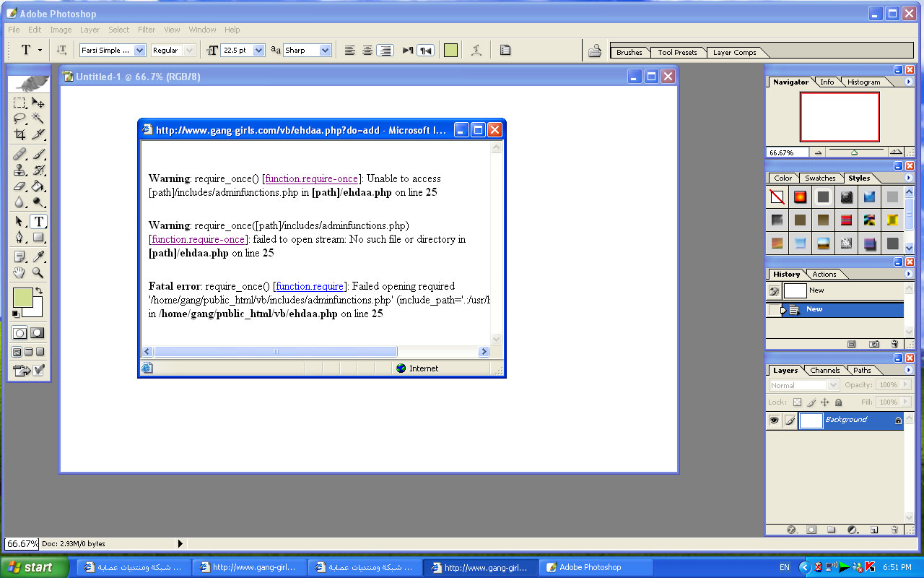Open the Filter menu

pos(147,30)
